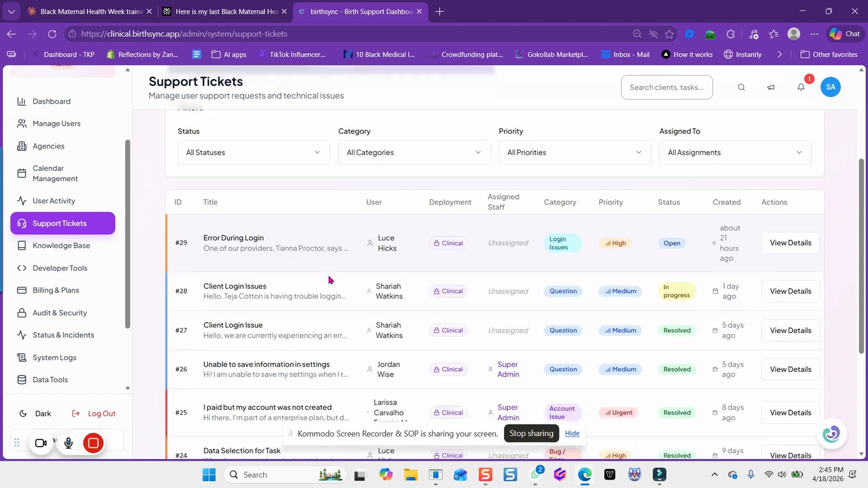
Task: Start the Kommodo camera recording icon
Action: point(41,443)
